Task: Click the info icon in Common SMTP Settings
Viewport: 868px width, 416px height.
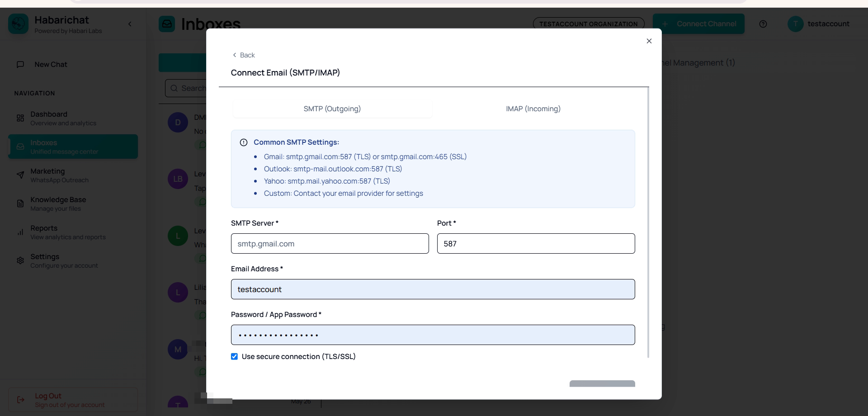Action: click(244, 142)
